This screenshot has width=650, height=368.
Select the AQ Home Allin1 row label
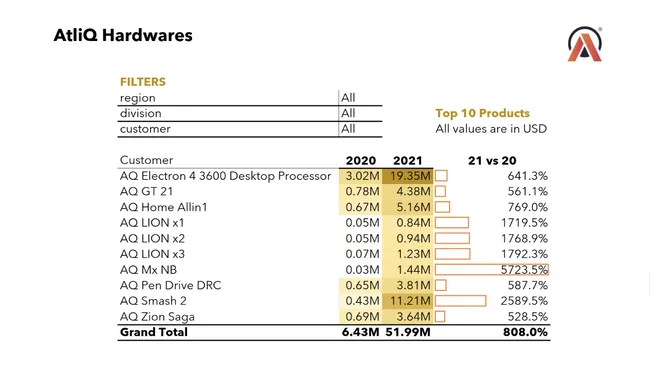pyautogui.click(x=163, y=207)
